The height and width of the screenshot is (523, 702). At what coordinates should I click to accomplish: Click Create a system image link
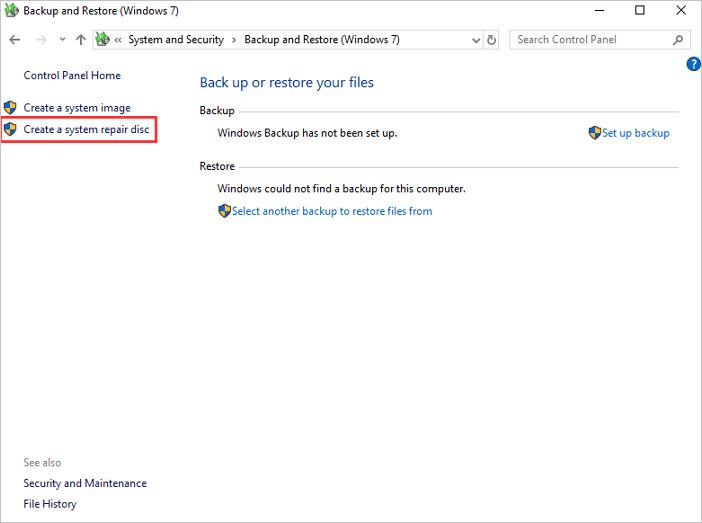[x=77, y=108]
